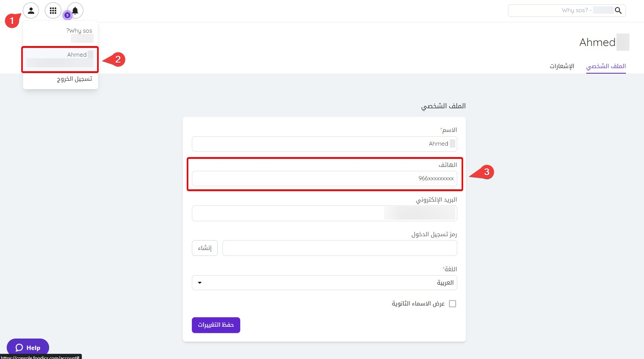Screen dimensions: 644x359
Task: Click the رمز تسجيل الدخول field
Action: [x=340, y=248]
